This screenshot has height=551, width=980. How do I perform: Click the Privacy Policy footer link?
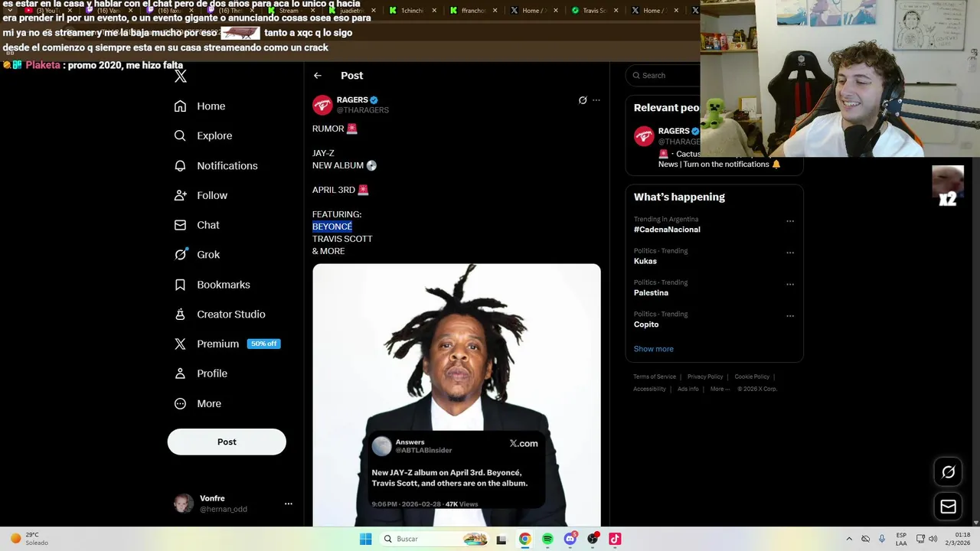[x=705, y=377]
